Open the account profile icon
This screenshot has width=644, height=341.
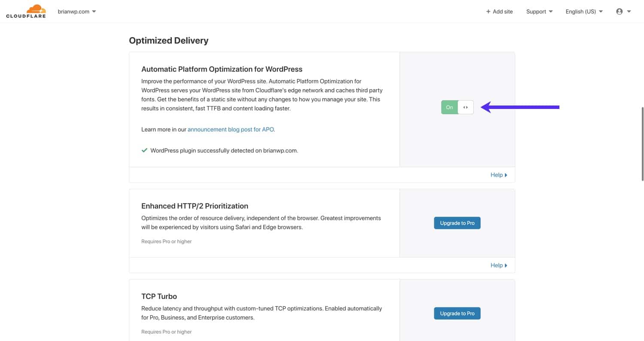619,11
